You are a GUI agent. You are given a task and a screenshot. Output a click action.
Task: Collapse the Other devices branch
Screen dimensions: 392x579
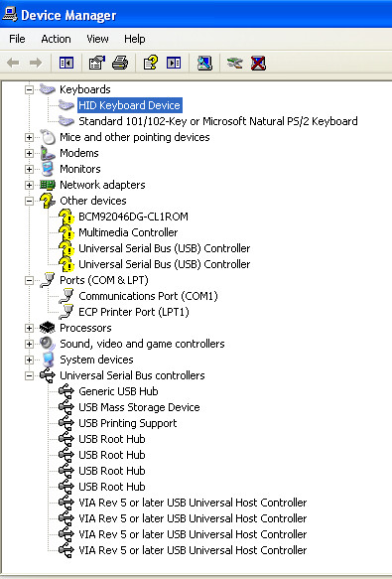pyautogui.click(x=29, y=201)
